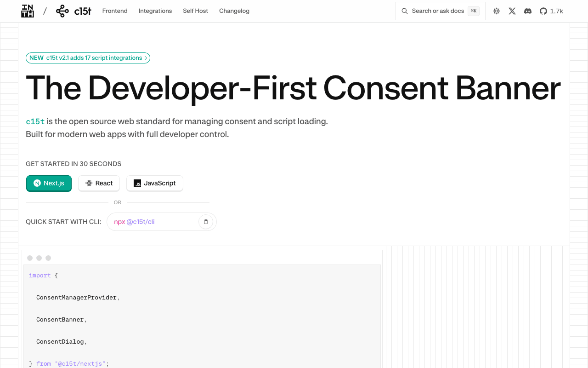Copy the npx @c15t/cli command

[206, 222]
